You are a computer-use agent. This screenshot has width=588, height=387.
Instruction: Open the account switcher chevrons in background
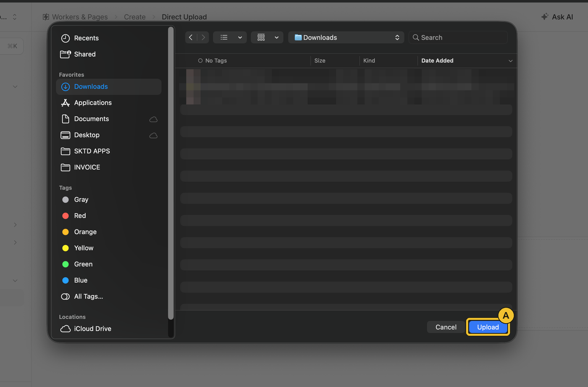15,17
